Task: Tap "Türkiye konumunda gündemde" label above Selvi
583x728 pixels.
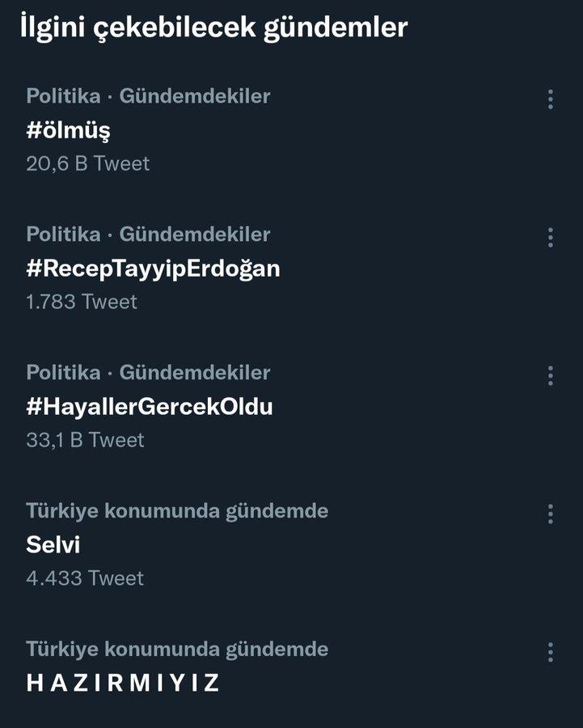Action: [177, 511]
